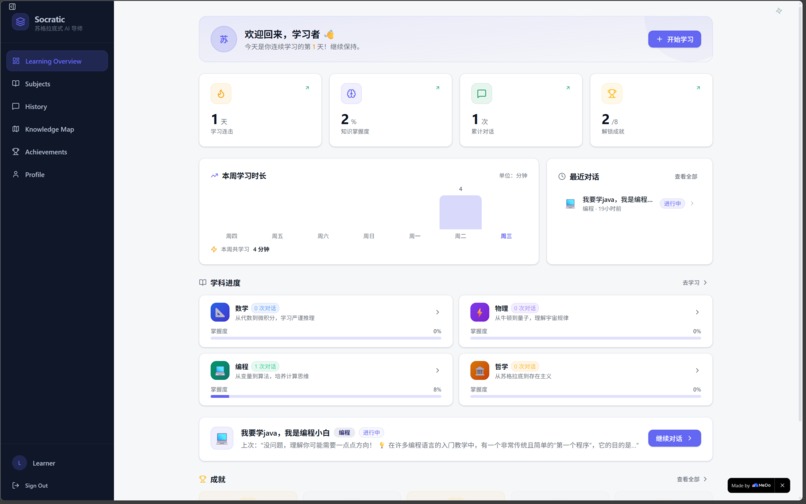Click the Made by MeDo badge
This screenshot has width=806, height=504.
[751, 485]
